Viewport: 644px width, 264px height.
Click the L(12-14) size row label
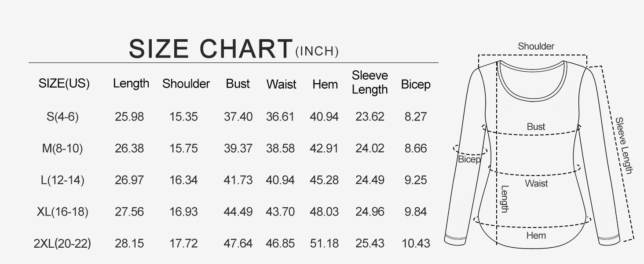click(62, 180)
